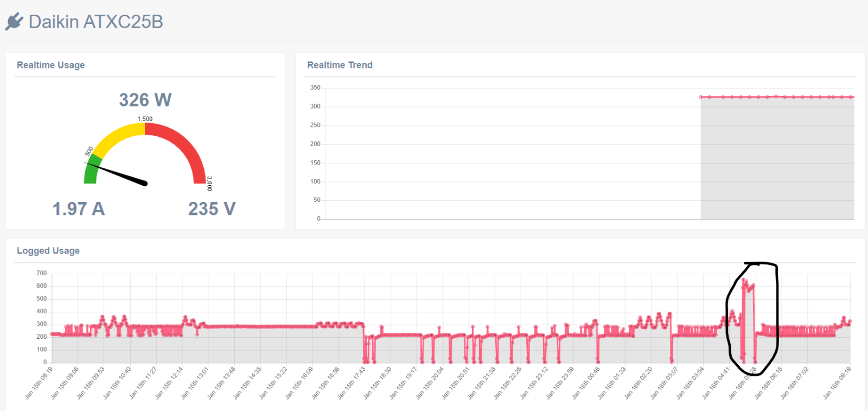
Task: Select the Realtime Usage panel heading
Action: (51, 65)
